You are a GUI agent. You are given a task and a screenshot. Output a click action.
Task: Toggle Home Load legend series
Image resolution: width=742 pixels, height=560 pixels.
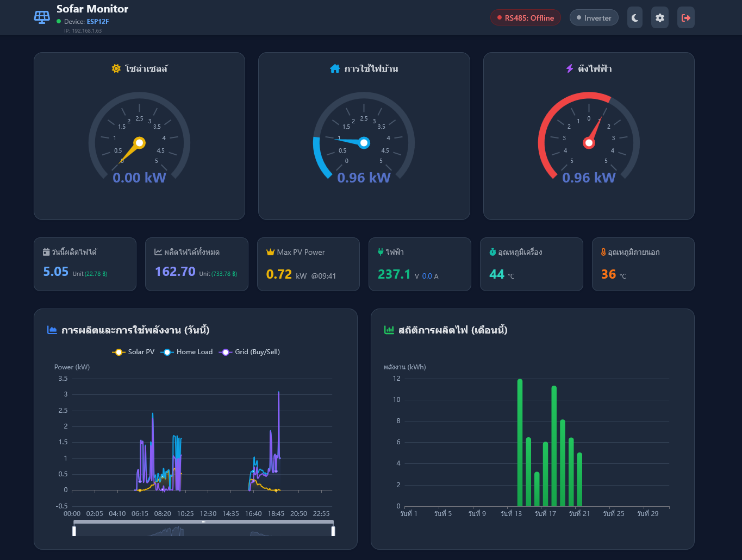187,352
